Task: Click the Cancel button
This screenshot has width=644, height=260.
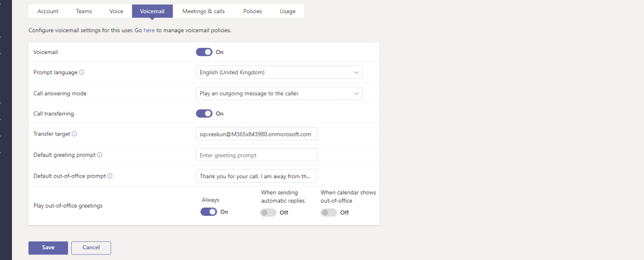Action: 91,248
